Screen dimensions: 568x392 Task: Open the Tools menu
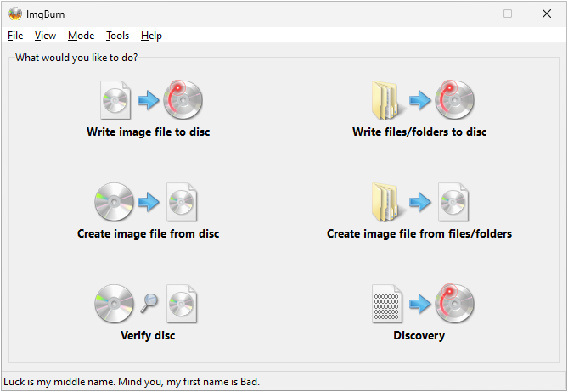pos(117,36)
